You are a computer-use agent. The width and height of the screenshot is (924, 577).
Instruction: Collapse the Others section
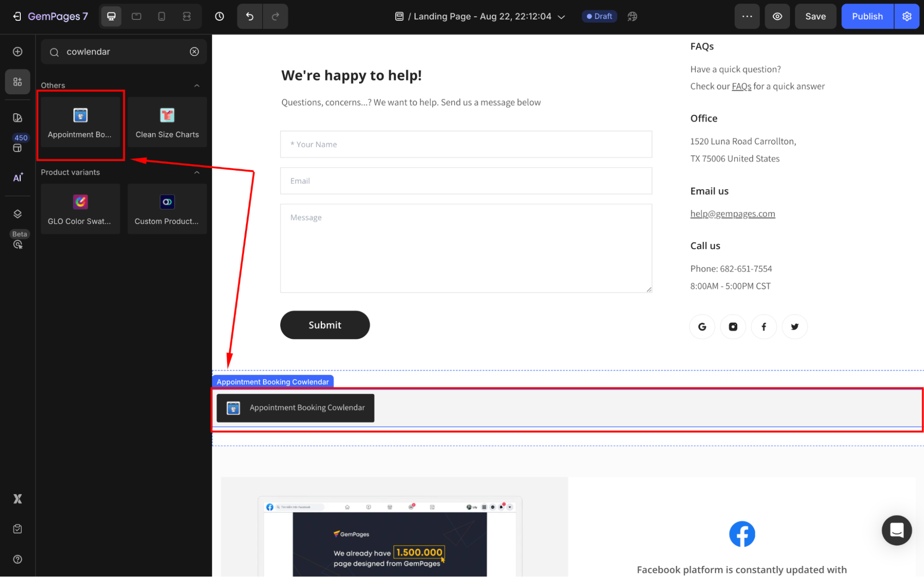(x=197, y=86)
